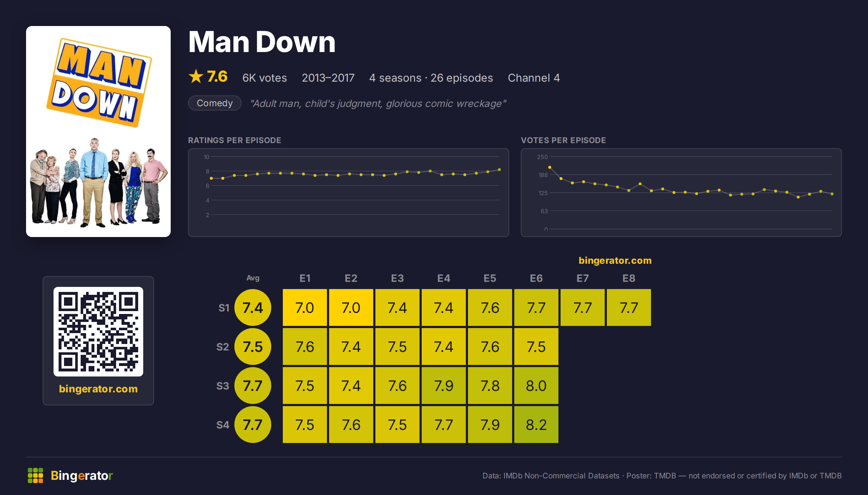
Task: Select the Comedy genre tag
Action: pos(215,103)
